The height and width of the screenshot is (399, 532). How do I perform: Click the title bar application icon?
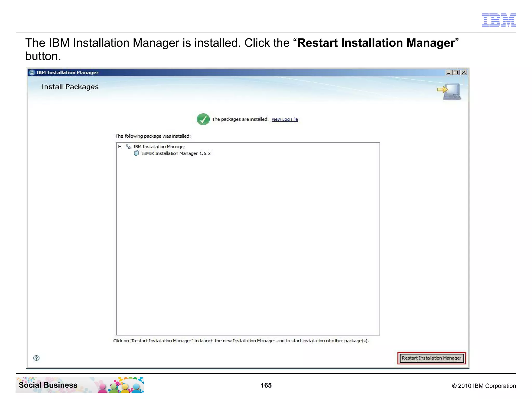tap(32, 72)
